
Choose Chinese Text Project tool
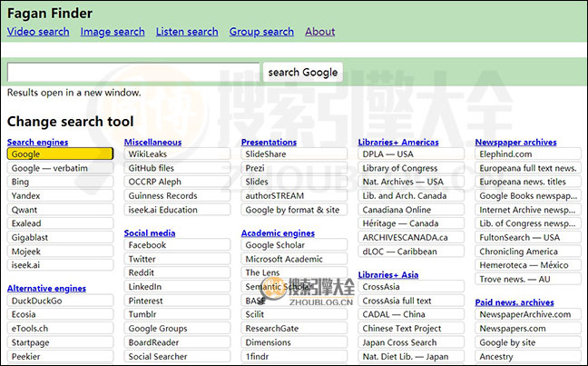point(411,328)
